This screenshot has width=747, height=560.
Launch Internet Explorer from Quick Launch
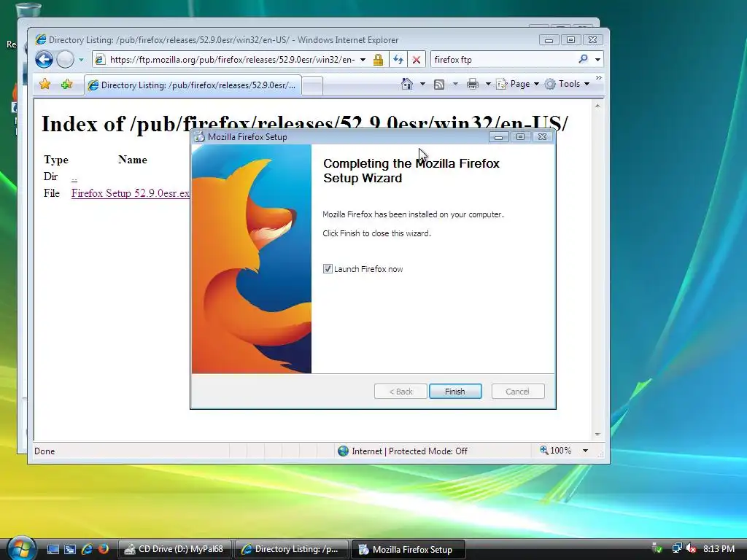point(87,550)
